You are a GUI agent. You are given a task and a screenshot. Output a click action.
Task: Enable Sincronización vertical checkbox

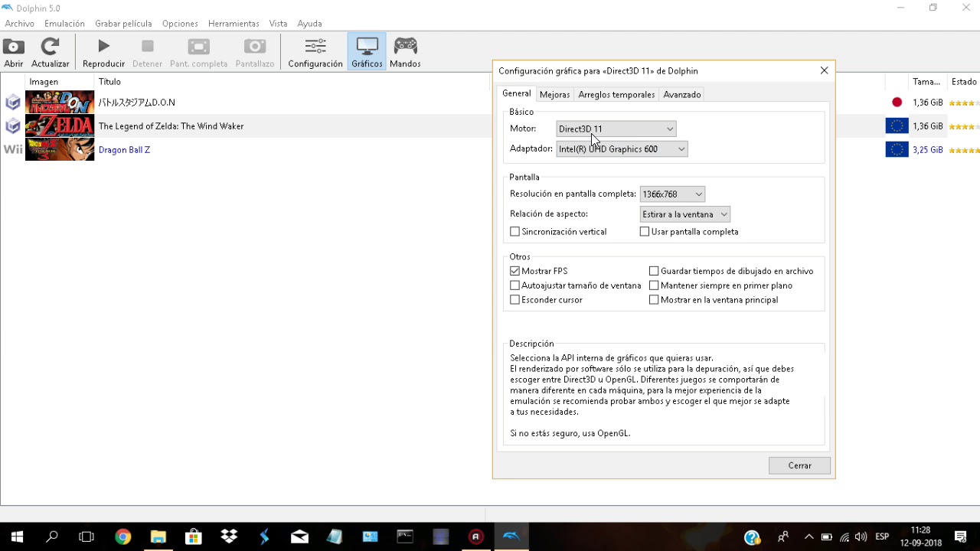coord(514,232)
